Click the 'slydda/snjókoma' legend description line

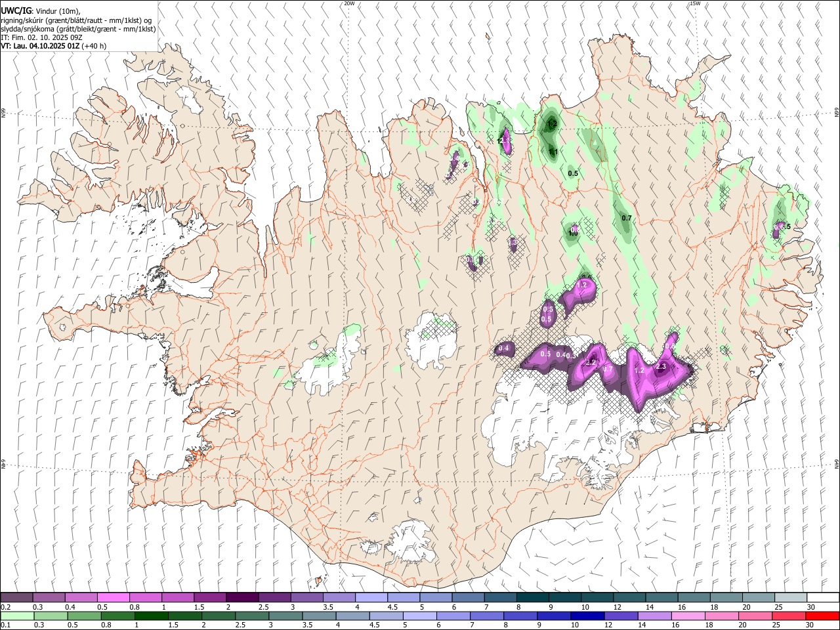point(78,29)
